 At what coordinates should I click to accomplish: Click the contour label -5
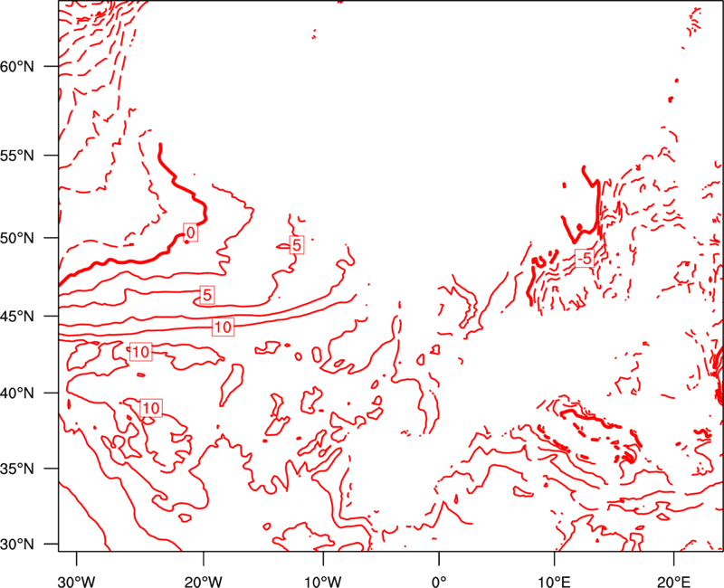584,259
